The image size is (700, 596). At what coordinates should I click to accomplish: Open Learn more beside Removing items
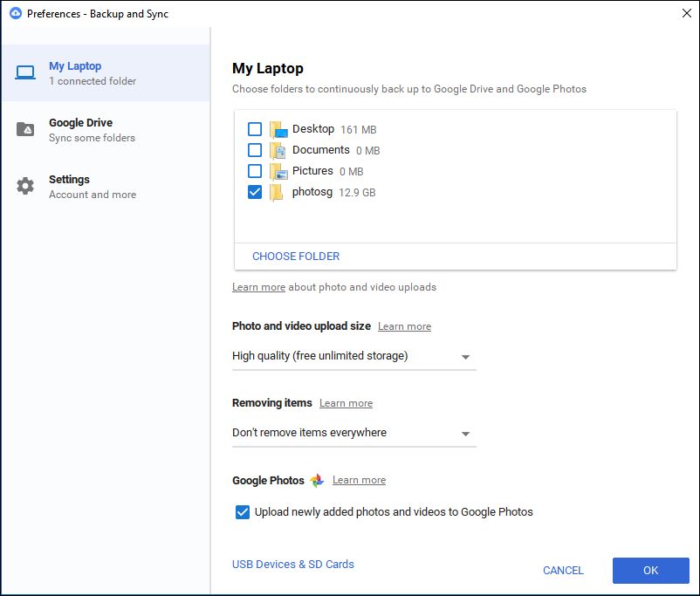click(x=346, y=403)
